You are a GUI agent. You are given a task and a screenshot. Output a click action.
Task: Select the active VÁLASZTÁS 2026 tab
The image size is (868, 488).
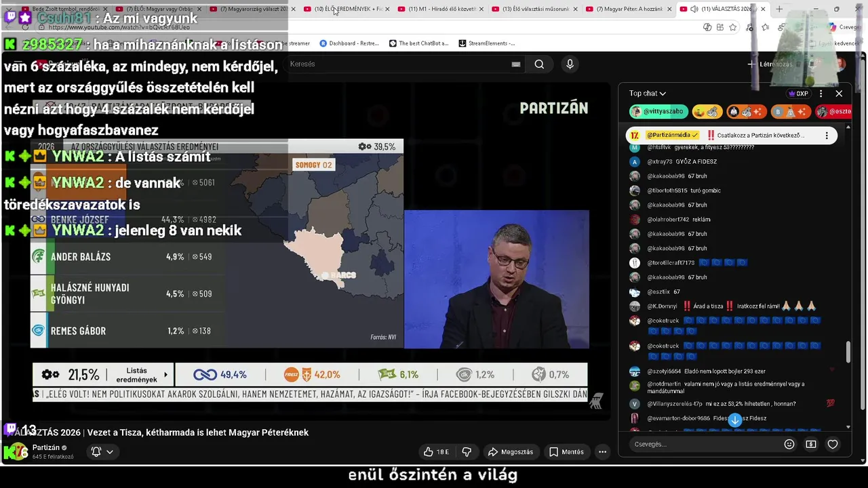722,9
